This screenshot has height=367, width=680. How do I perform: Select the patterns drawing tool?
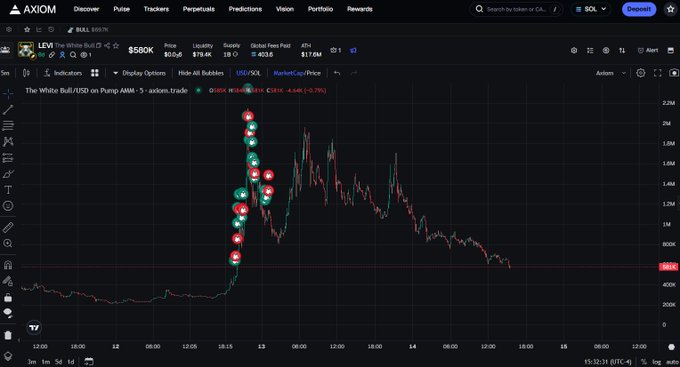[x=8, y=141]
